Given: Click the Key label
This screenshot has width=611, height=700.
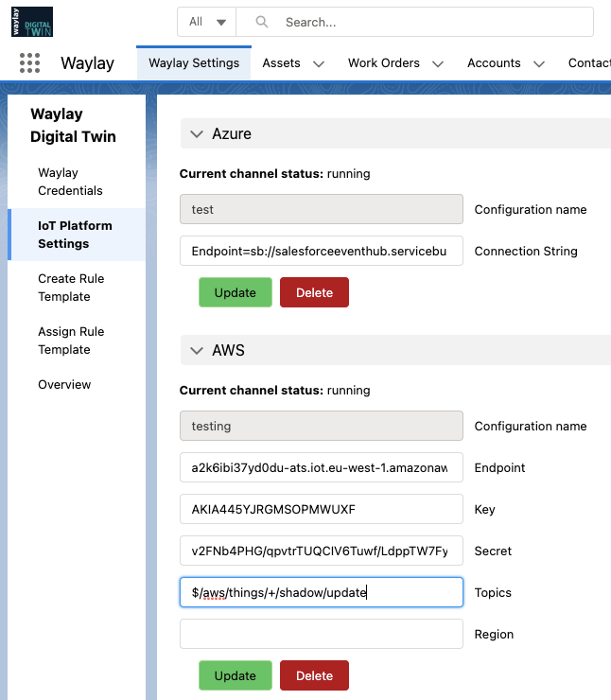Looking at the screenshot, I should (x=484, y=509).
